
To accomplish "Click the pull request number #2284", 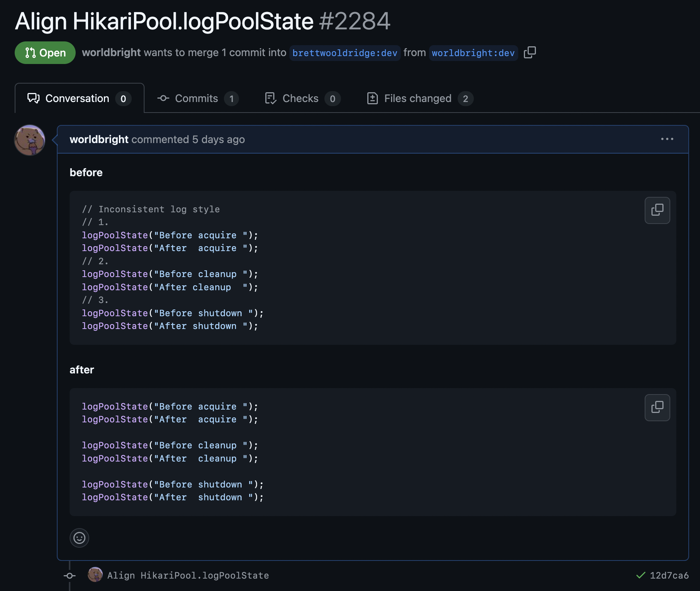I will tap(355, 21).
